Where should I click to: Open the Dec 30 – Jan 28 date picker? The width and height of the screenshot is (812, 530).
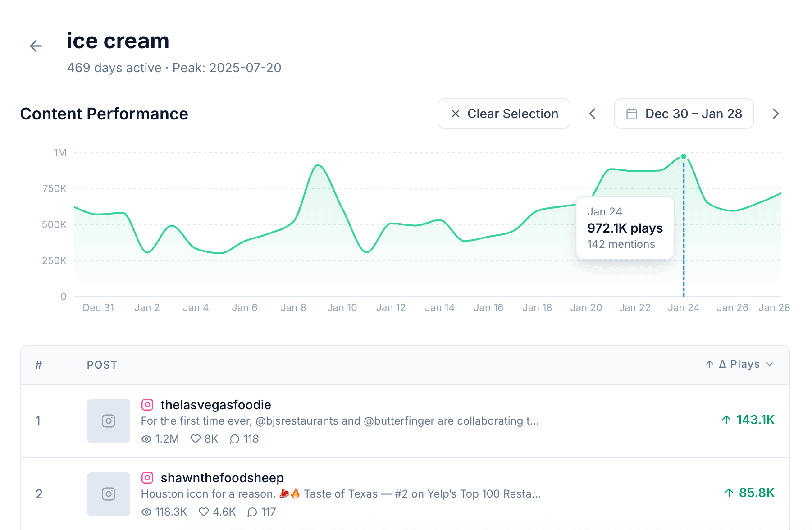coord(684,114)
